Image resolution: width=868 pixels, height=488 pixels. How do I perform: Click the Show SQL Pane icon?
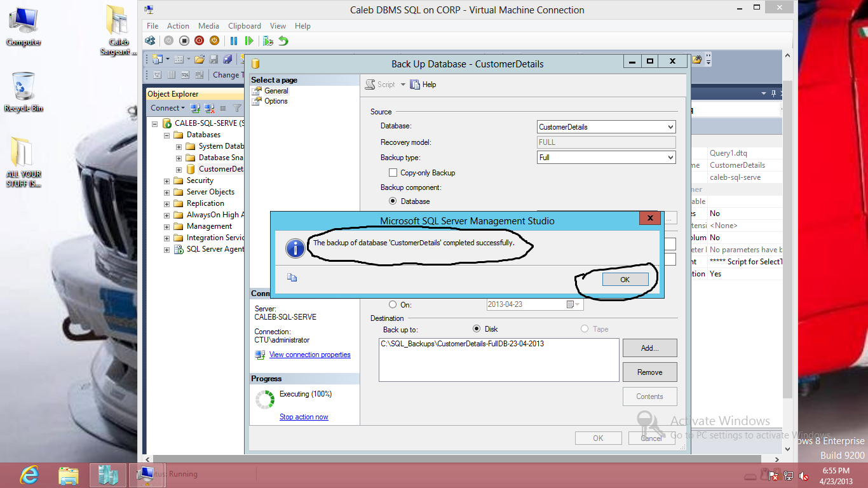[185, 74]
